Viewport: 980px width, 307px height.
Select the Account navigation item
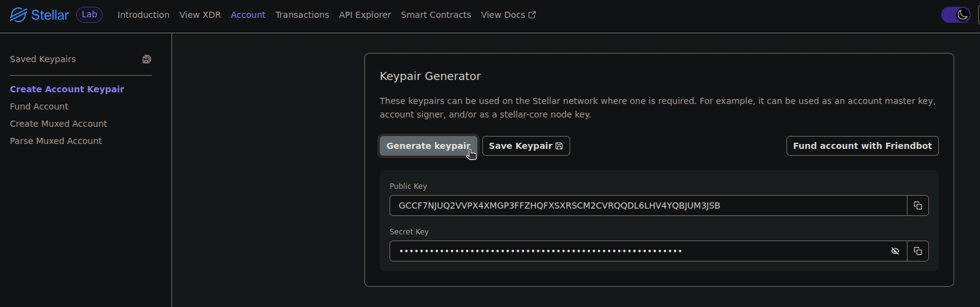coord(248,15)
